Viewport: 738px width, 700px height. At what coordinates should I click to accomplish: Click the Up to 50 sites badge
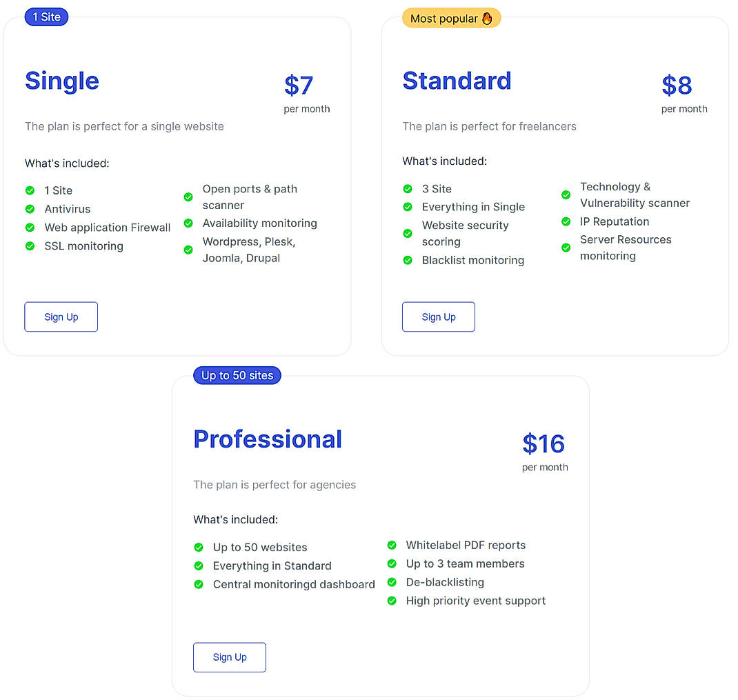point(237,375)
